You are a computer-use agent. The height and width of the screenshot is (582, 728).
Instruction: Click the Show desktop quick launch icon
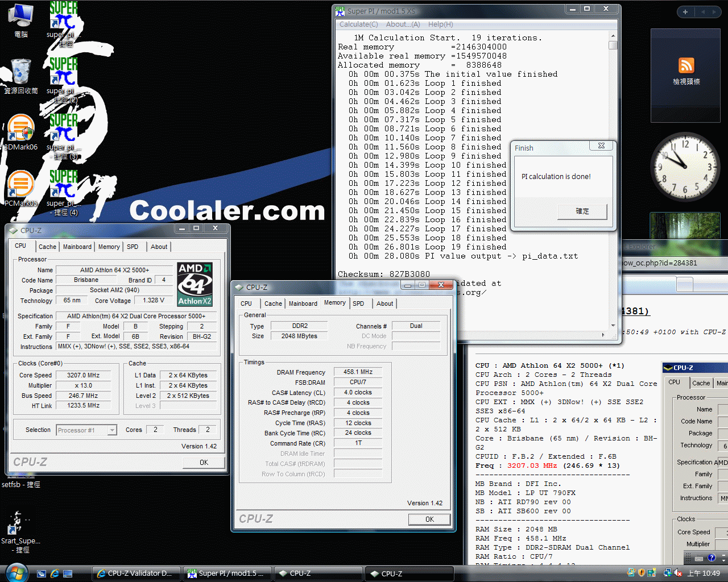(68, 573)
